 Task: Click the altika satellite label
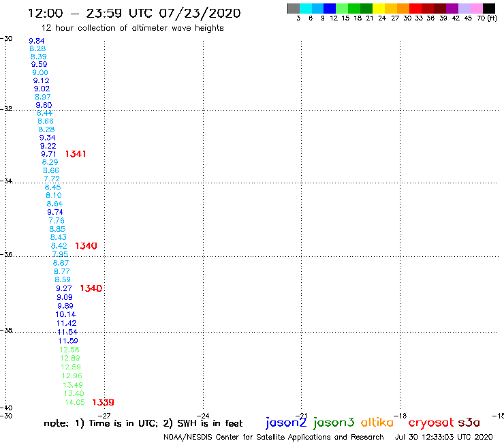377,422
